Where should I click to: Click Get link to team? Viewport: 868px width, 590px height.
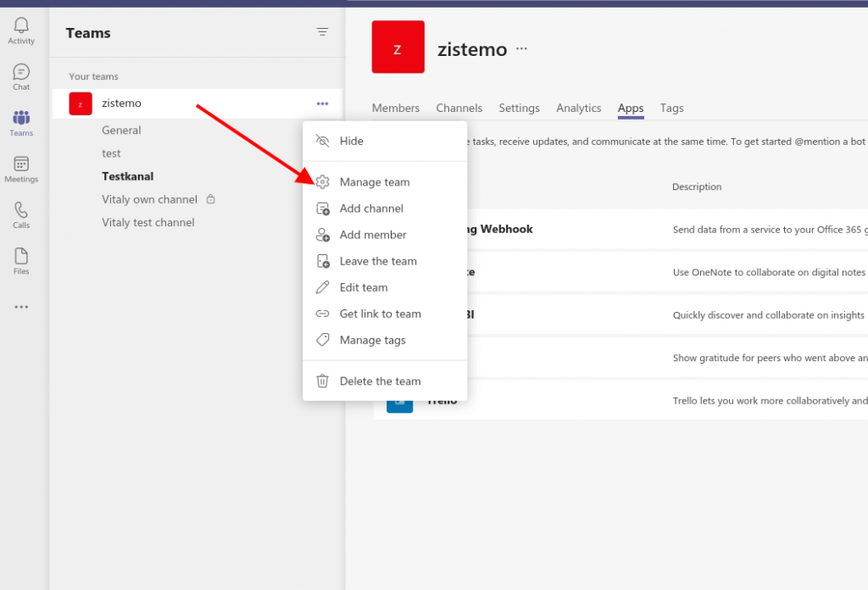pos(381,314)
